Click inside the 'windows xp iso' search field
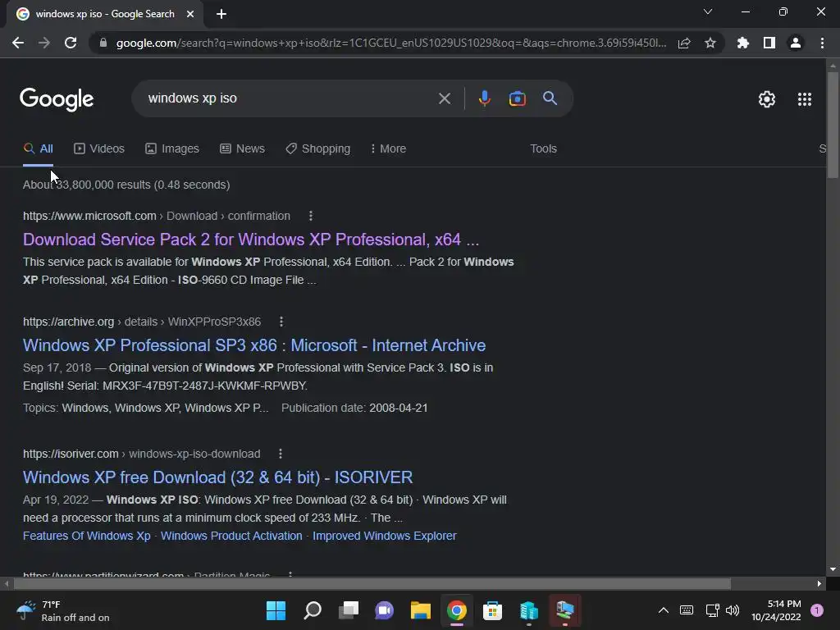Screen dimensions: 840x630 click(x=290, y=98)
